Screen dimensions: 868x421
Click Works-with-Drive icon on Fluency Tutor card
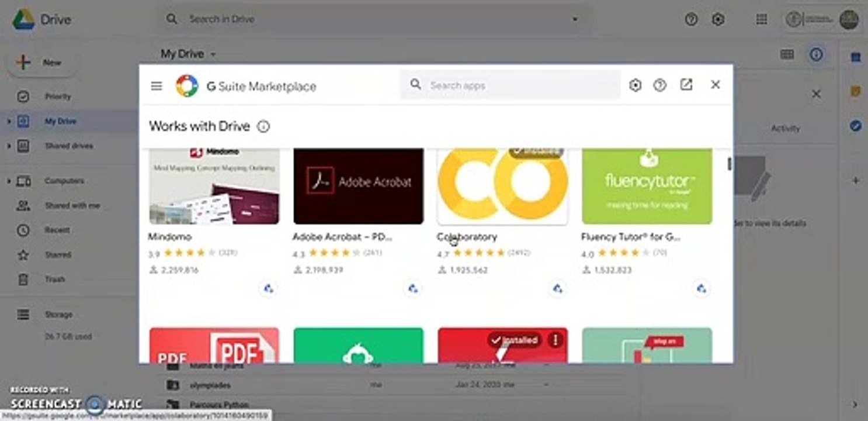[702, 288]
